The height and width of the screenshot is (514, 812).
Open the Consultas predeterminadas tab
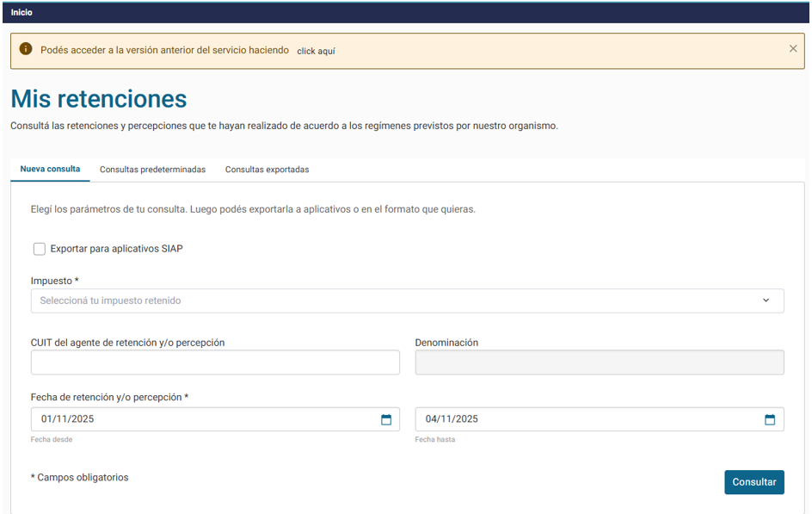click(152, 170)
